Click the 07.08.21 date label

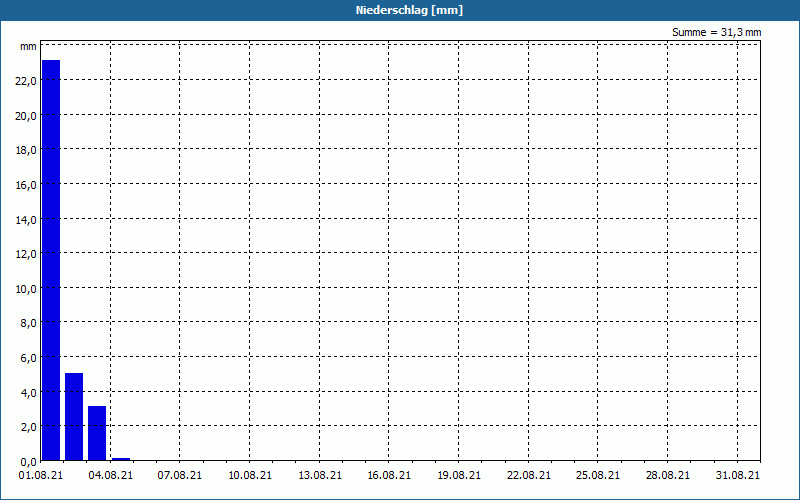[x=180, y=475]
